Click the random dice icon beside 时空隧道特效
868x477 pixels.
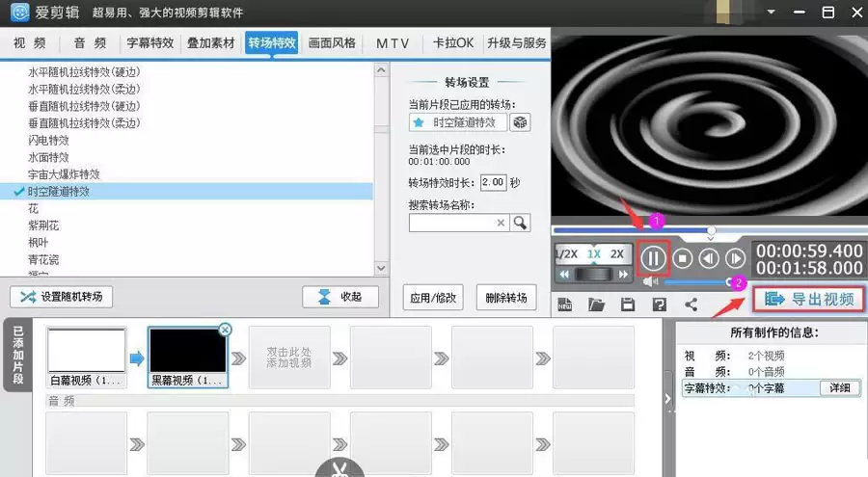pyautogui.click(x=520, y=122)
